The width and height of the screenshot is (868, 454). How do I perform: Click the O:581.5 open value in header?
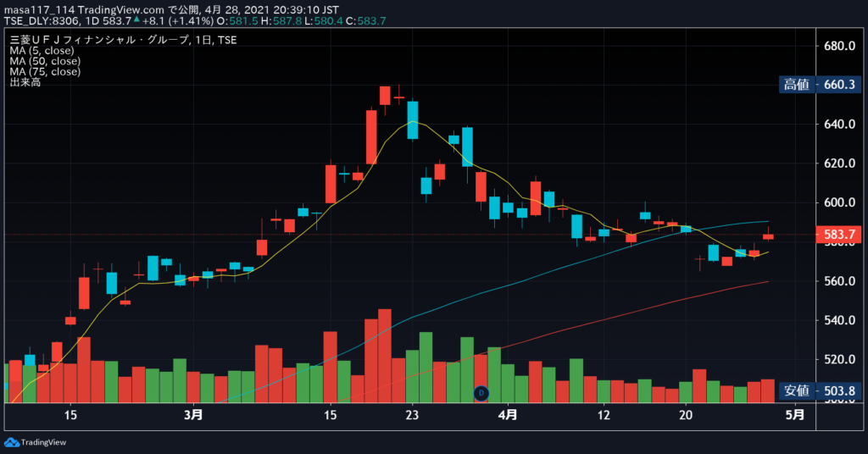click(237, 21)
